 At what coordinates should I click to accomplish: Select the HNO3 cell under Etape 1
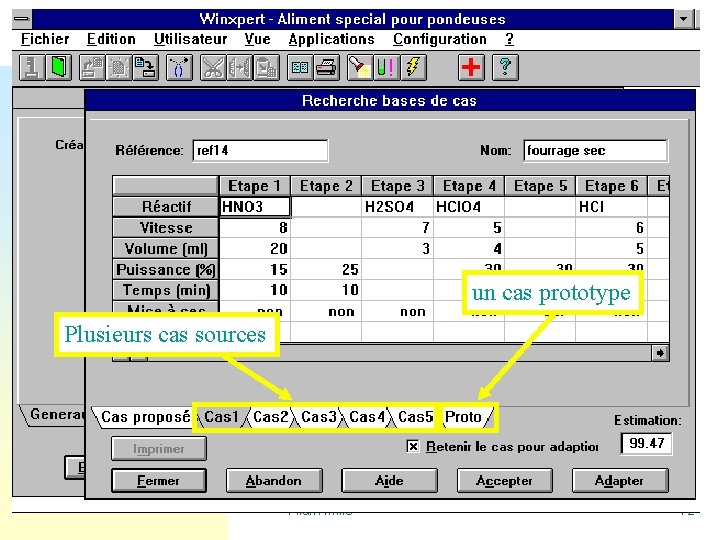tap(255, 207)
